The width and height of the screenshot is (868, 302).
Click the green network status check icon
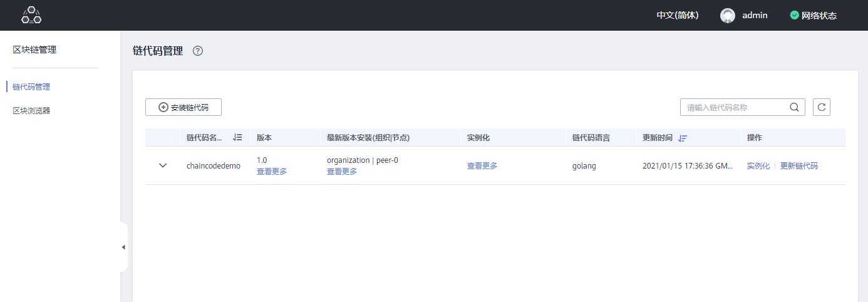[795, 16]
